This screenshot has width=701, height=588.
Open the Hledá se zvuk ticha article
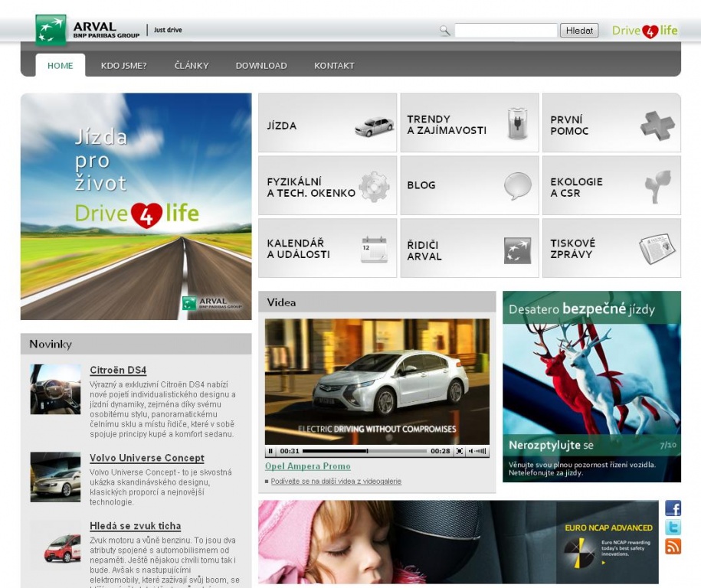(x=135, y=526)
